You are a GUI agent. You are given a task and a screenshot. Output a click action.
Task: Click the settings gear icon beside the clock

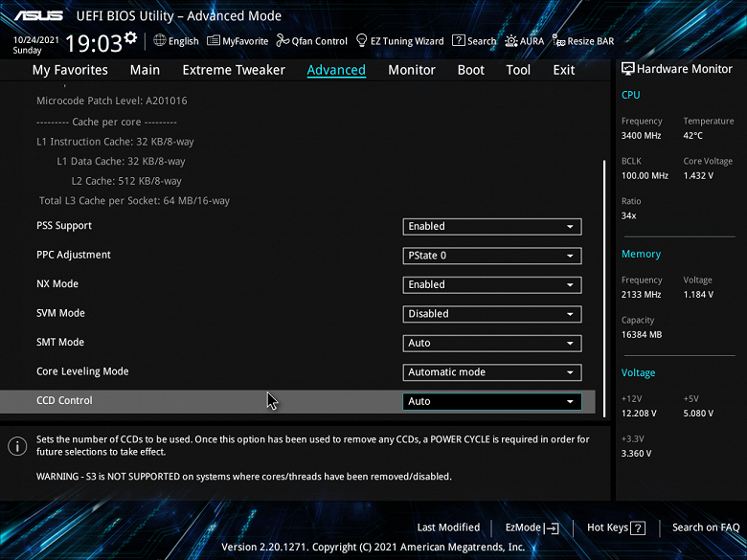130,37
